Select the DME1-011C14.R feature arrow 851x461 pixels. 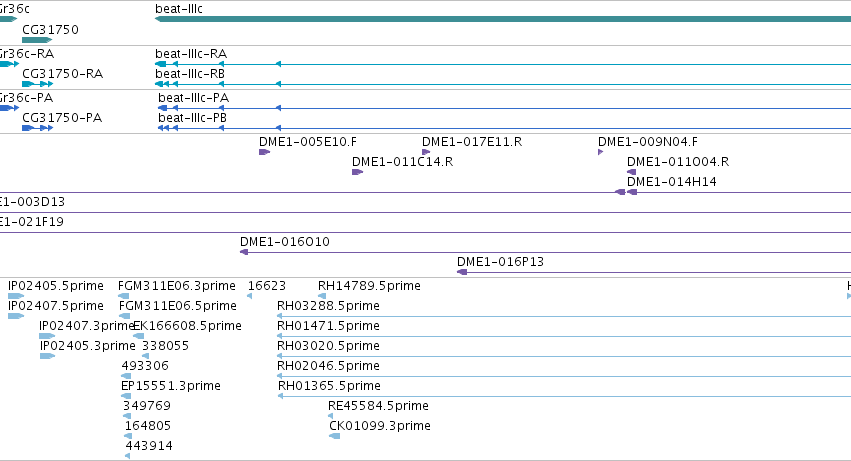pyautogui.click(x=357, y=172)
